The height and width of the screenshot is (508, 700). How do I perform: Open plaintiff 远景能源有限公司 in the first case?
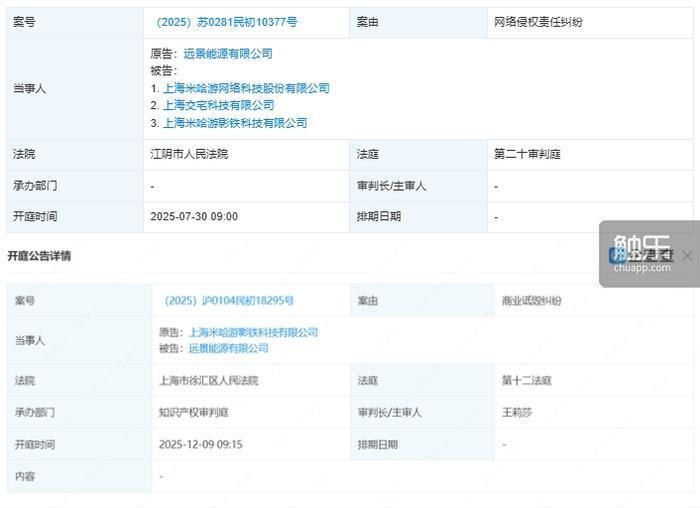228,54
